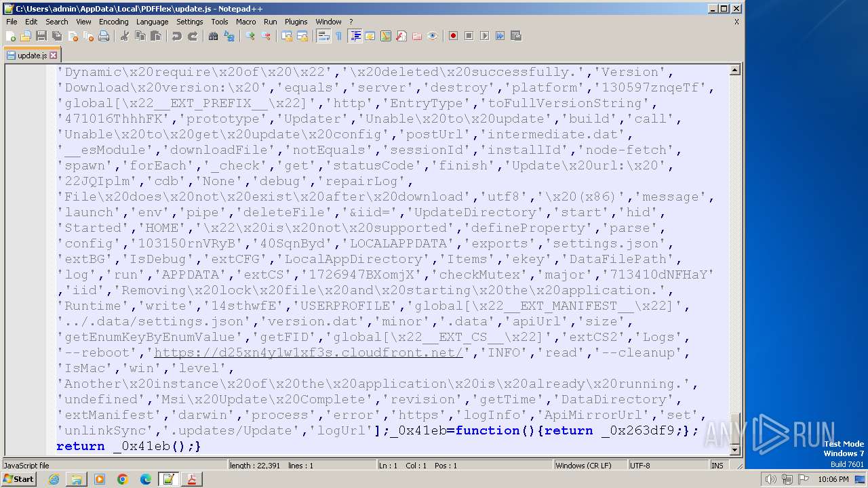Viewport: 868px width, 488px height.
Task: Synchronize horizontal scrolling icon
Action: point(302,36)
